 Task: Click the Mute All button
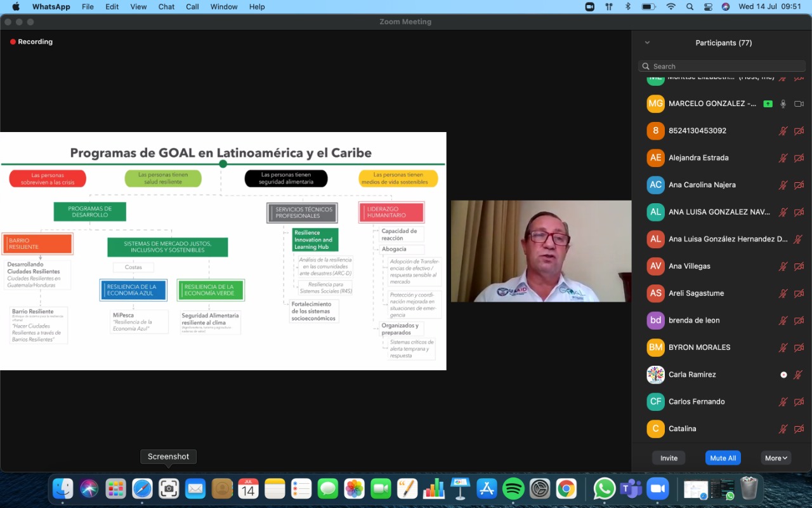click(723, 458)
